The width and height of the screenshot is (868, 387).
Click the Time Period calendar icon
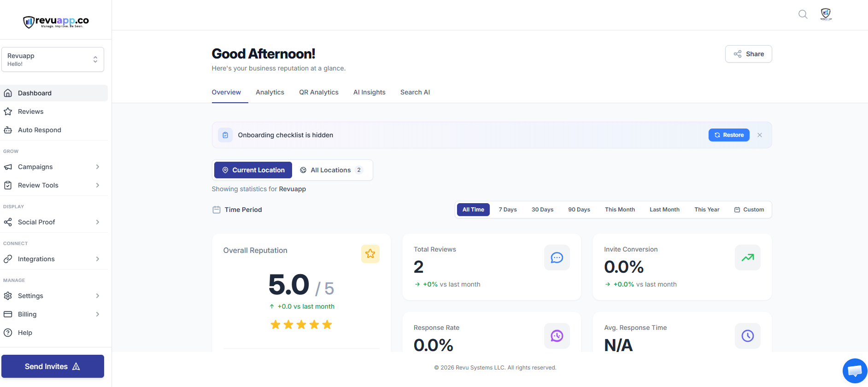[x=217, y=210]
